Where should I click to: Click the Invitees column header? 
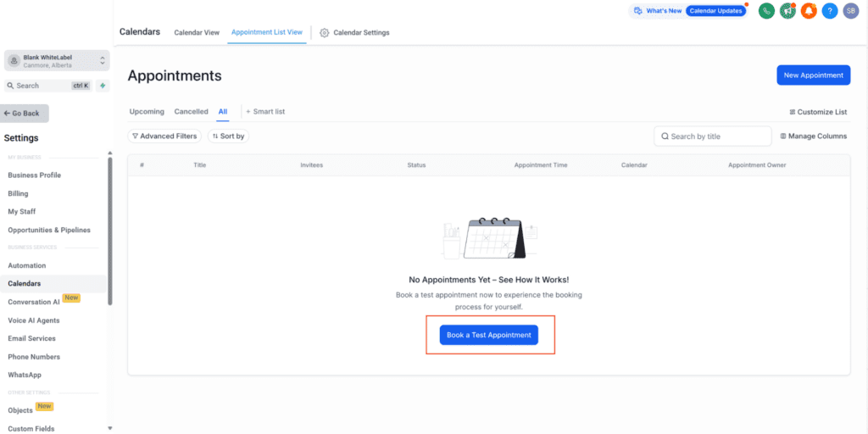312,165
